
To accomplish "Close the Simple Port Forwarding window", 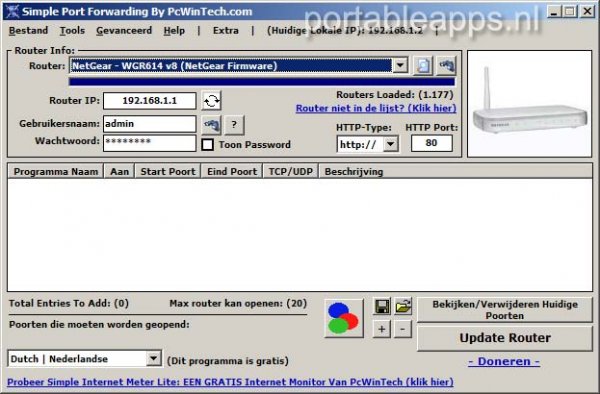I will pos(587,11).
